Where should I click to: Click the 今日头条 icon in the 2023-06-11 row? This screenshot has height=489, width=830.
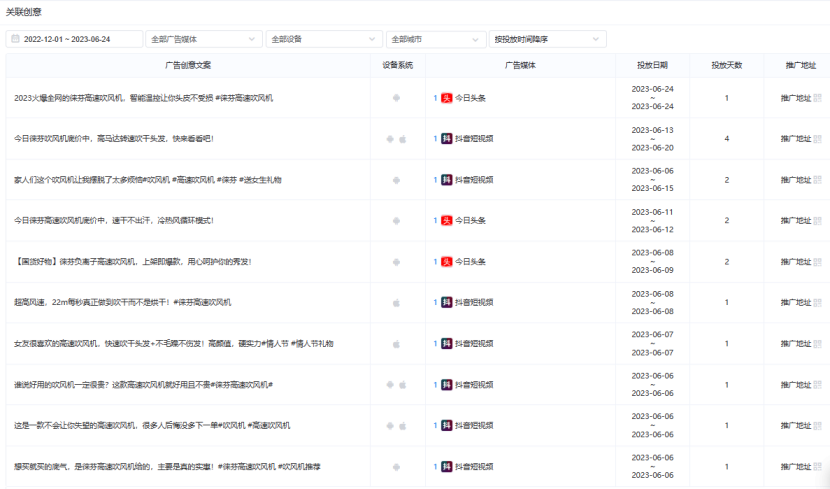pyautogui.click(x=447, y=221)
